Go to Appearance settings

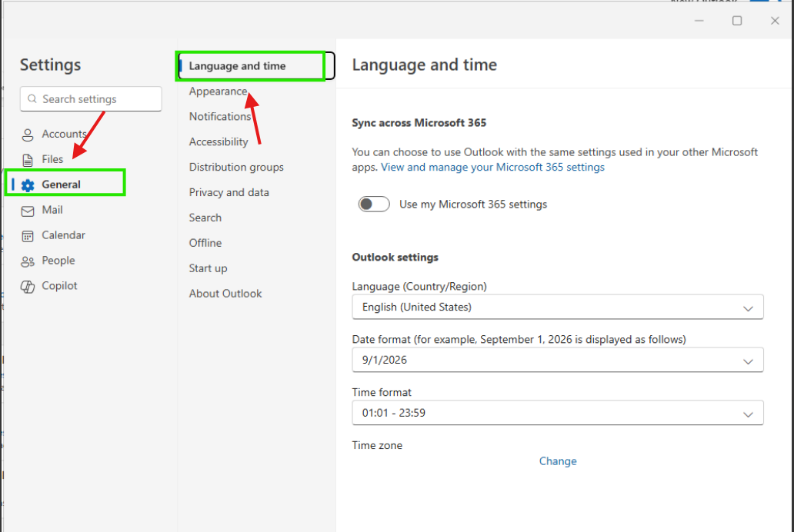point(218,91)
